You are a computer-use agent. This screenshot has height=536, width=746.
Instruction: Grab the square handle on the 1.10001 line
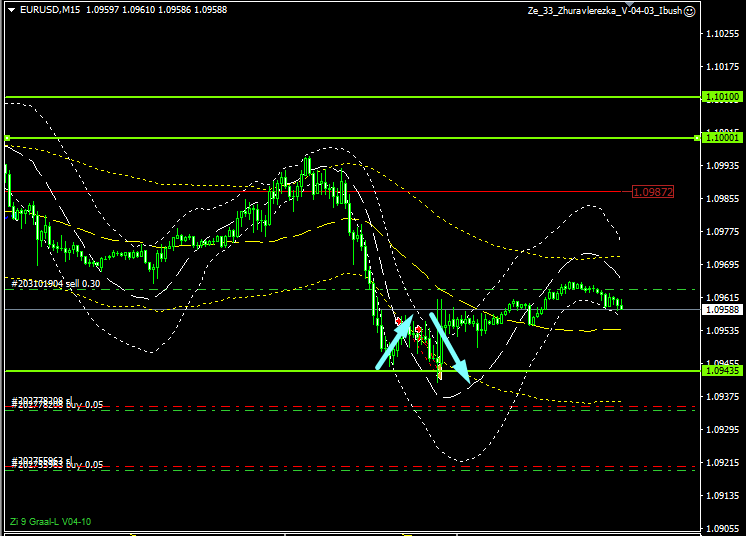tap(7, 138)
